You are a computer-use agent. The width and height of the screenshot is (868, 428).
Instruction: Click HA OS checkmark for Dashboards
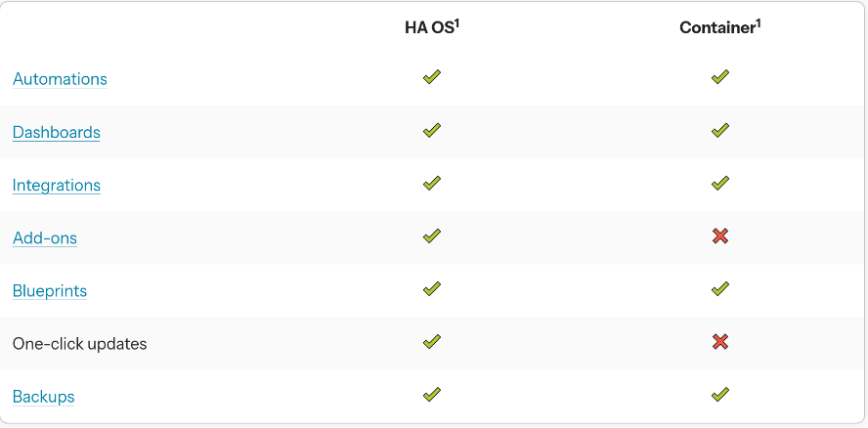432,130
